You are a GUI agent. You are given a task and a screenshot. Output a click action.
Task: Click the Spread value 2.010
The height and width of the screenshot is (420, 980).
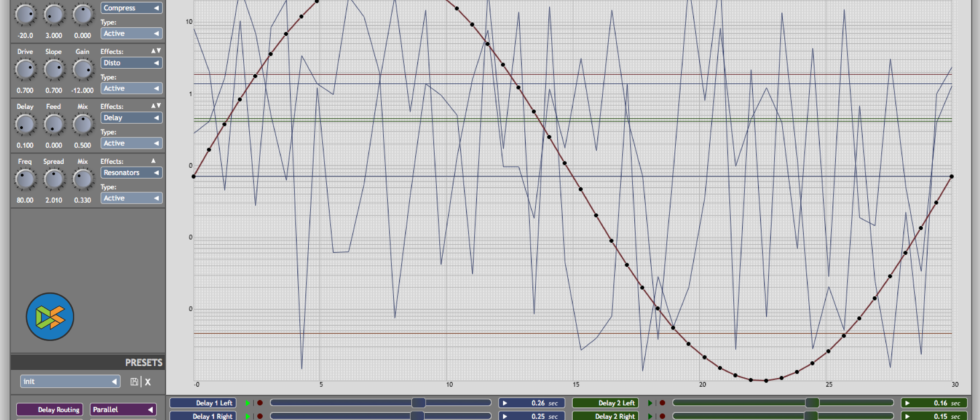pos(54,201)
